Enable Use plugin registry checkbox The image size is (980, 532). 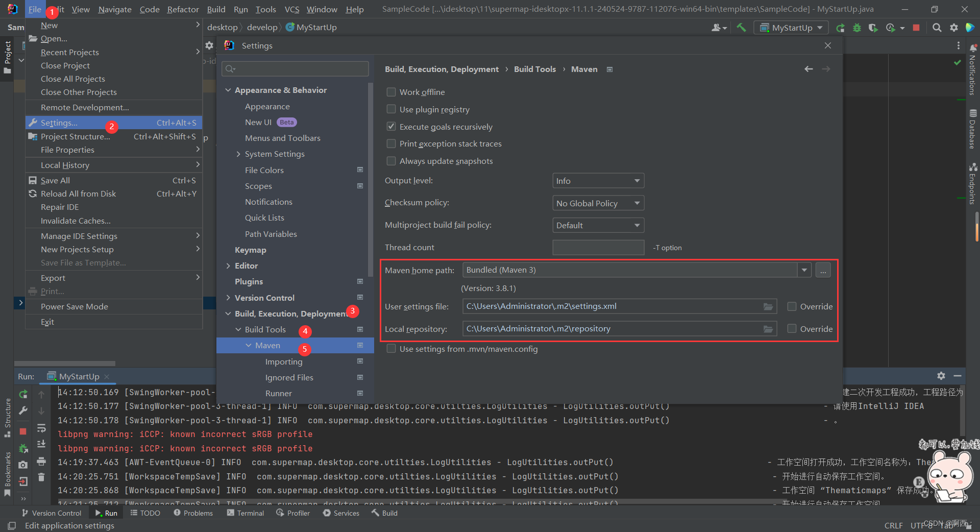[391, 109]
